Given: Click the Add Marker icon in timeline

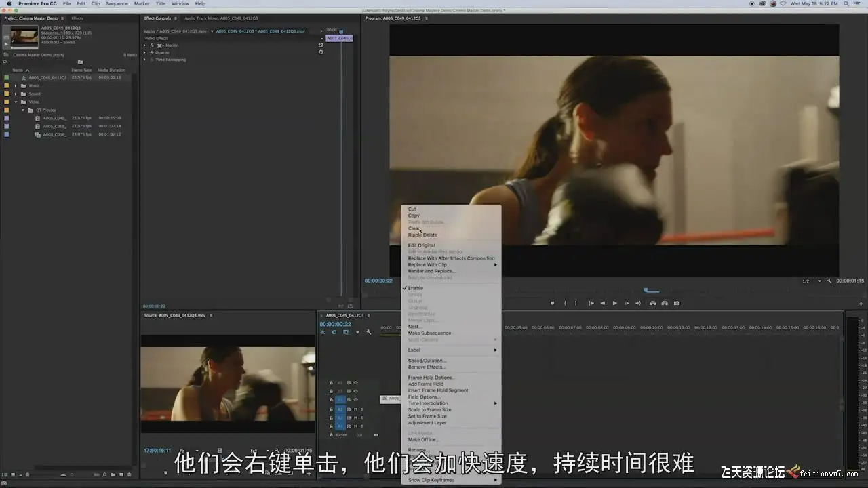Looking at the screenshot, I should click(x=357, y=332).
